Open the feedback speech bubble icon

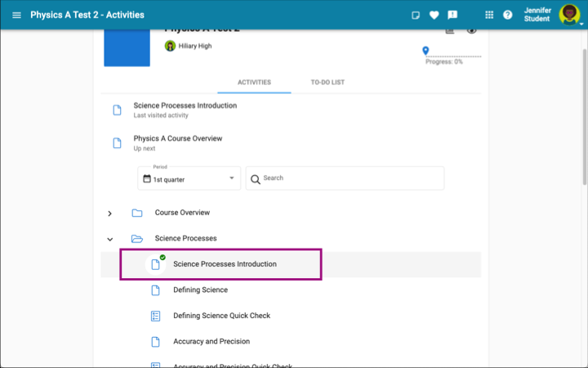point(452,16)
